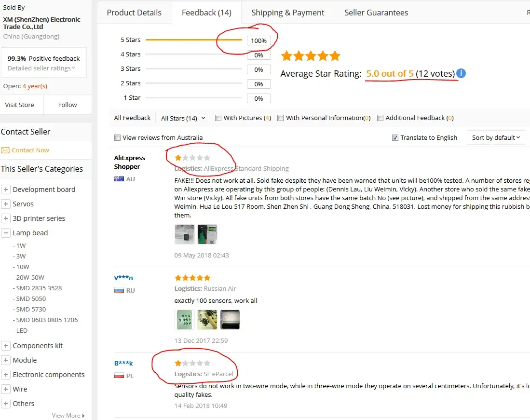This screenshot has height=420, width=530.
Task: Open the Sort by default dropdown
Action: [496, 137]
